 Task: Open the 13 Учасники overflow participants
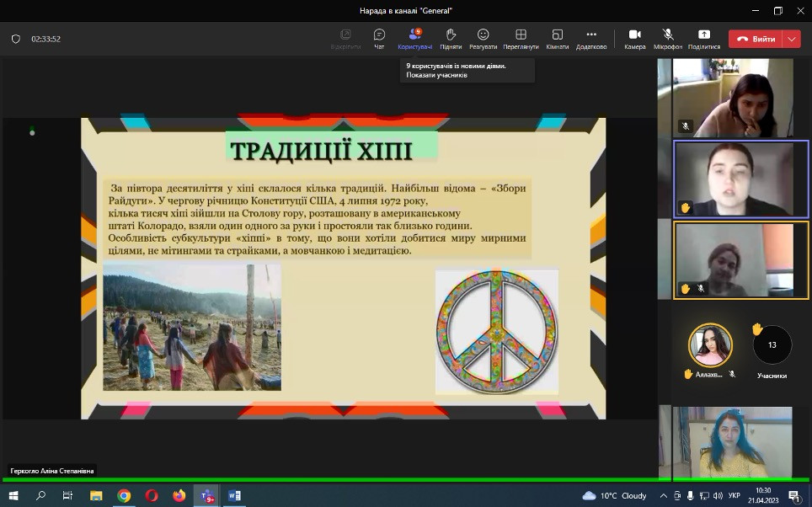pos(772,345)
